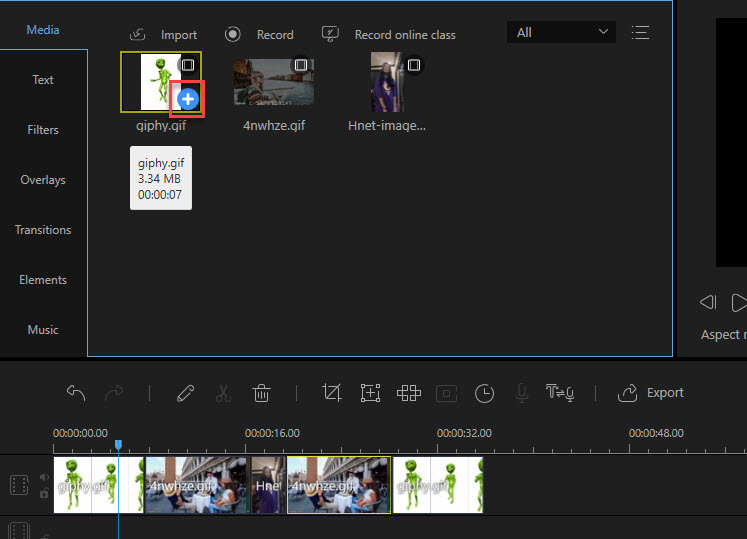Screen dimensions: 747x539
Task: Click the text-speech conversion icon
Action: click(x=560, y=393)
